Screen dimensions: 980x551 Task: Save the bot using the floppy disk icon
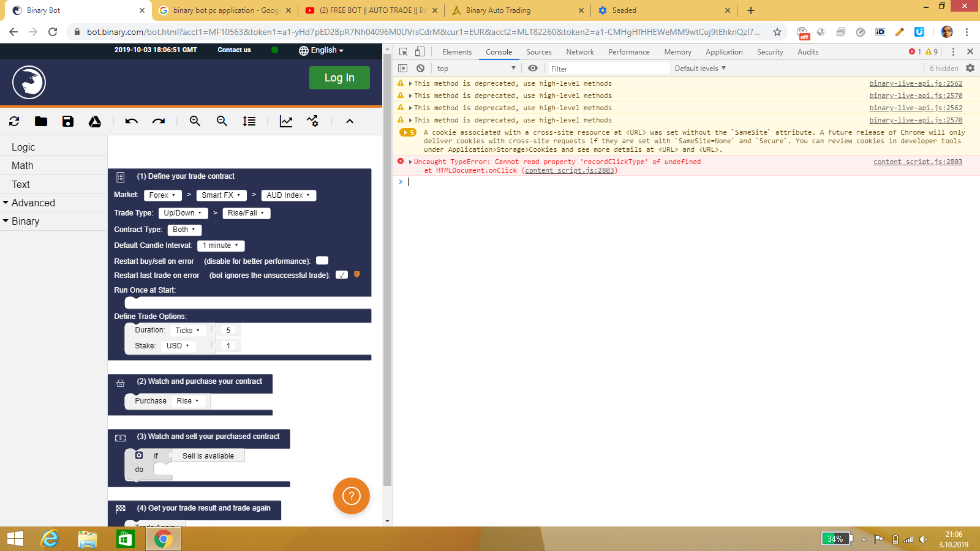pyautogui.click(x=68, y=121)
